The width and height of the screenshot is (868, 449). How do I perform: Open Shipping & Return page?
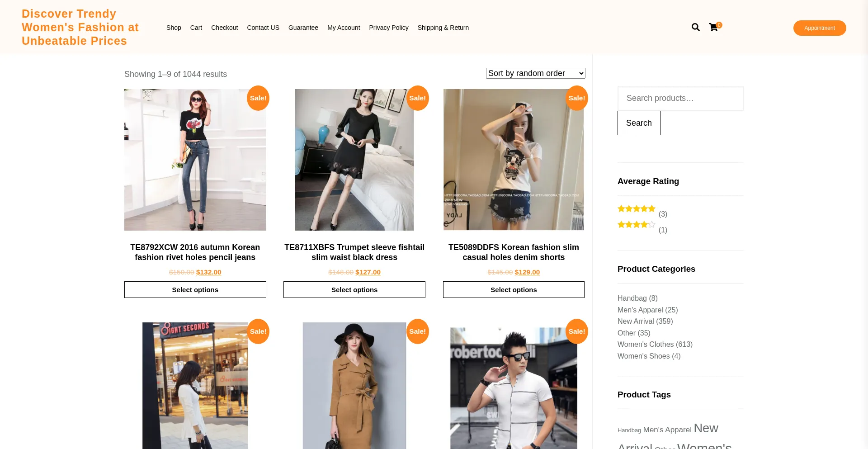[443, 28]
